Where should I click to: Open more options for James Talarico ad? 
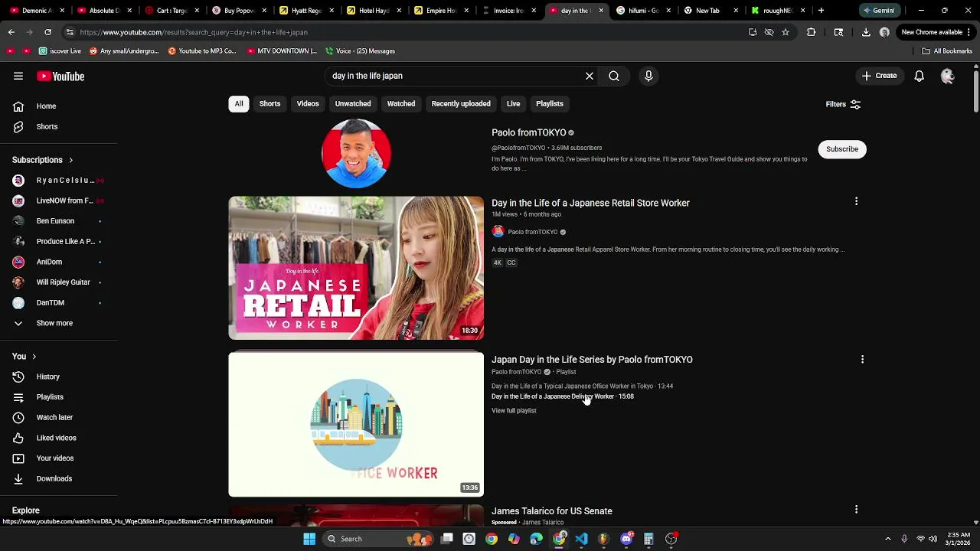coord(856,509)
